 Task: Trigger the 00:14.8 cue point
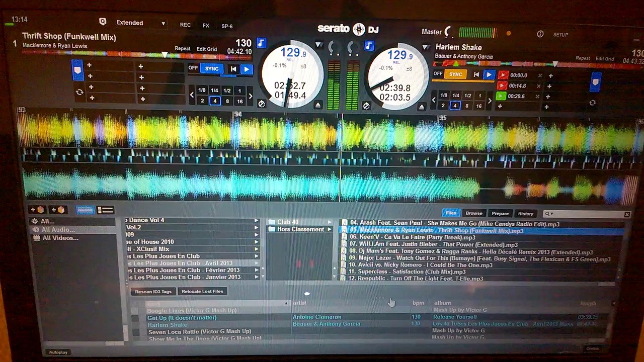point(503,86)
